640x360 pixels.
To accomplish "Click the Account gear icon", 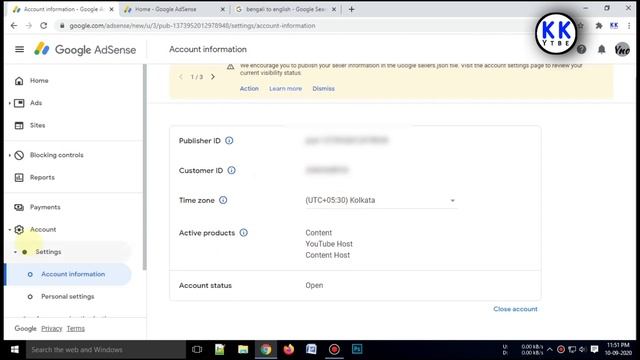I will [19, 229].
